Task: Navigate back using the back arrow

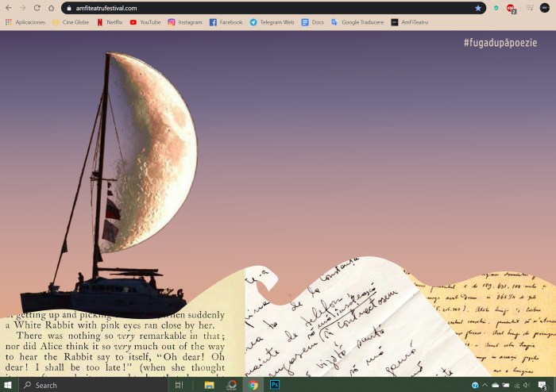Action: (9, 8)
